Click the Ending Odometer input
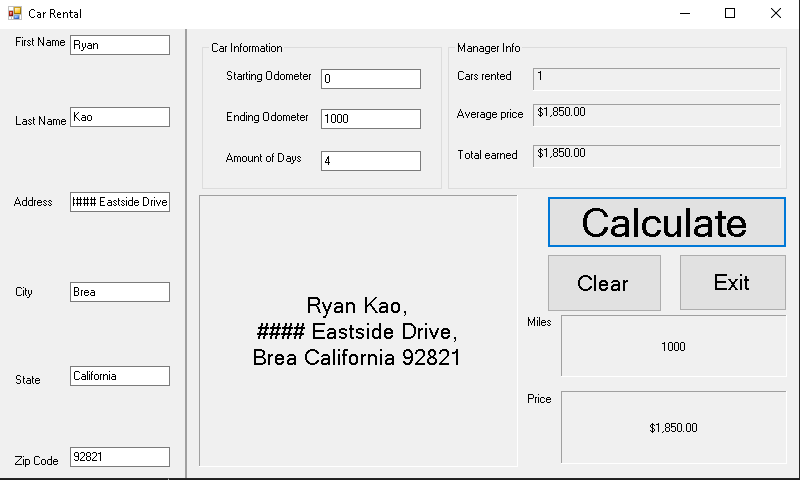 (x=371, y=119)
